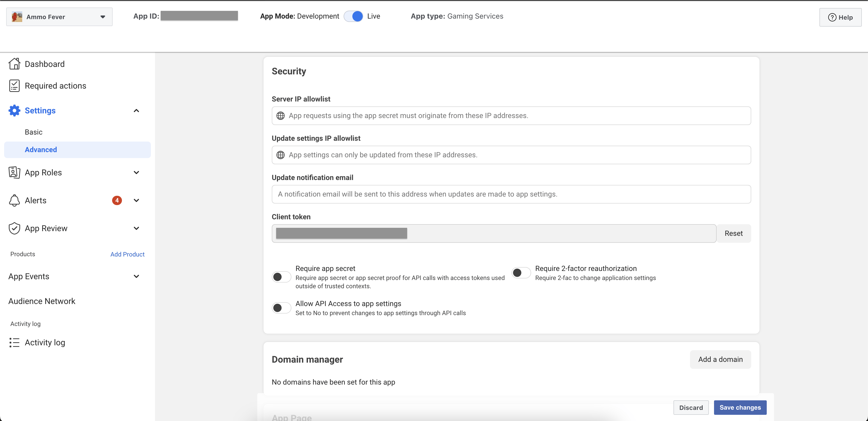The height and width of the screenshot is (421, 868).
Task: Click the Activity log list icon
Action: (14, 342)
